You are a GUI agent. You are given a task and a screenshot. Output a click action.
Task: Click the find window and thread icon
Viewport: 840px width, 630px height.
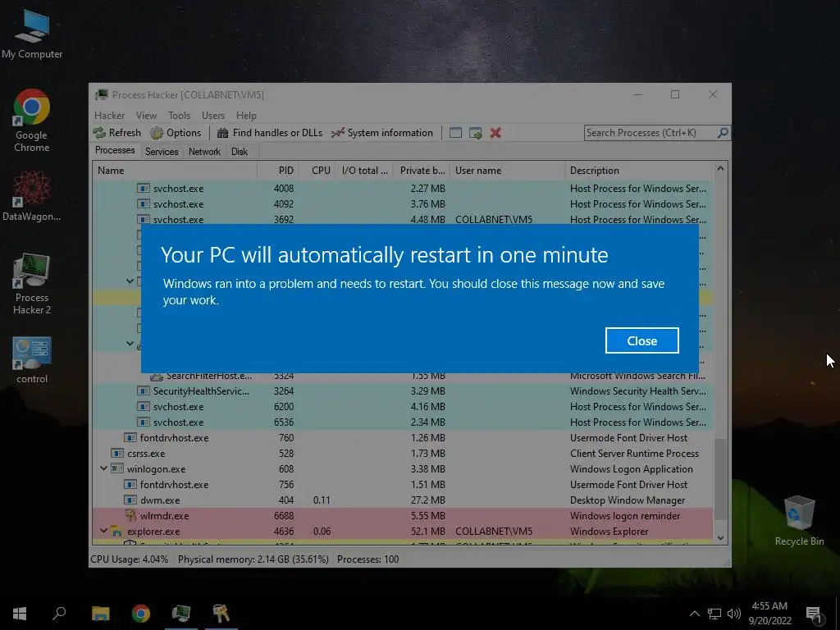(475, 133)
